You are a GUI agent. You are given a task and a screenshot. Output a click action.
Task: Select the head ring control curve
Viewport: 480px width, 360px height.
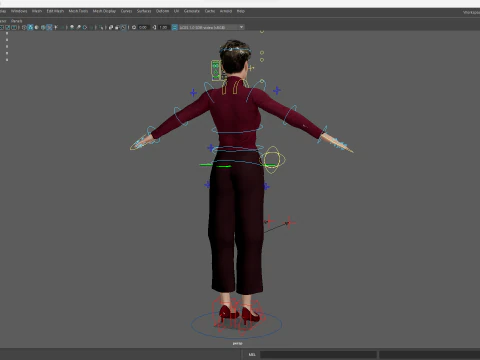[x=235, y=50]
